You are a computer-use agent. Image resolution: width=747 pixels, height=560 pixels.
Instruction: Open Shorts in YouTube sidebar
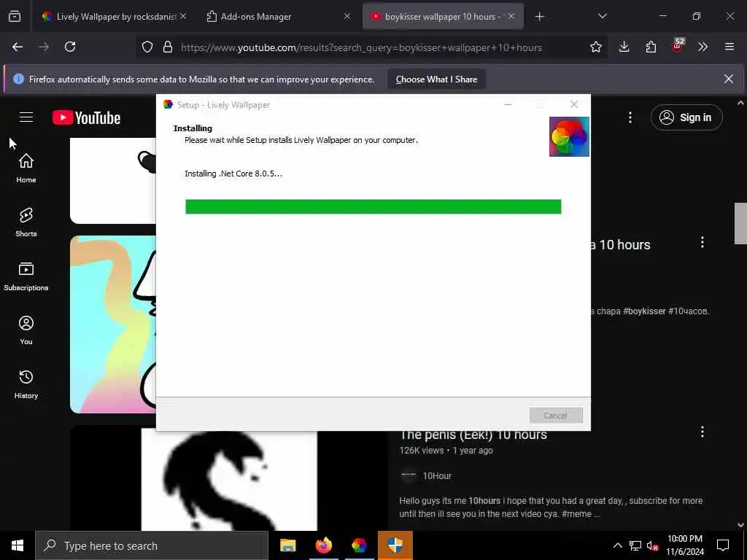[x=26, y=222]
